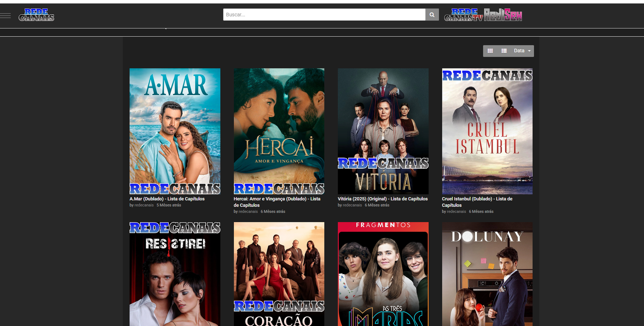
Task: Click the search magnifier button
Action: point(432,14)
